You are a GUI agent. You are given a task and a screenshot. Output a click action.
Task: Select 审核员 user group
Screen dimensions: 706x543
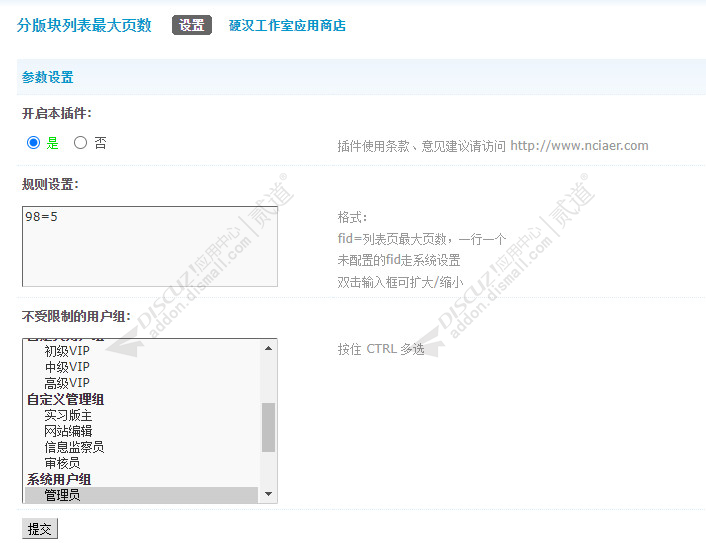pos(62,463)
